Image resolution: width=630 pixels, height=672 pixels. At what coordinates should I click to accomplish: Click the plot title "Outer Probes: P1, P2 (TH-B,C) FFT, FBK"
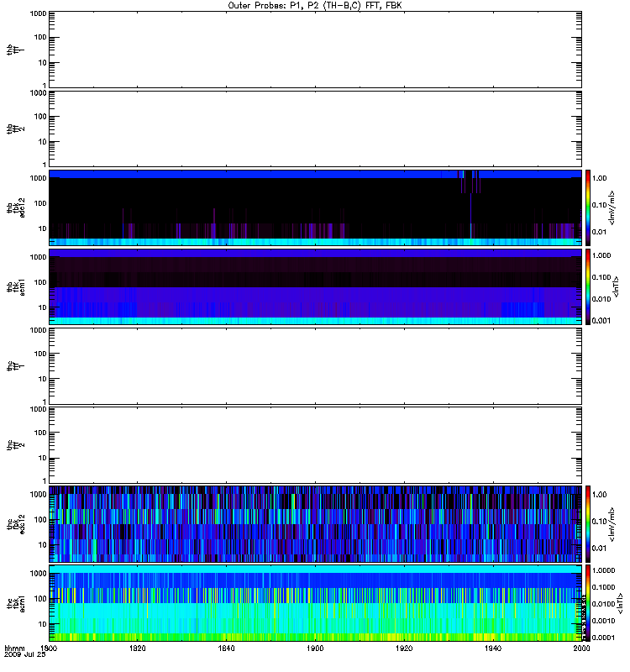315,6
